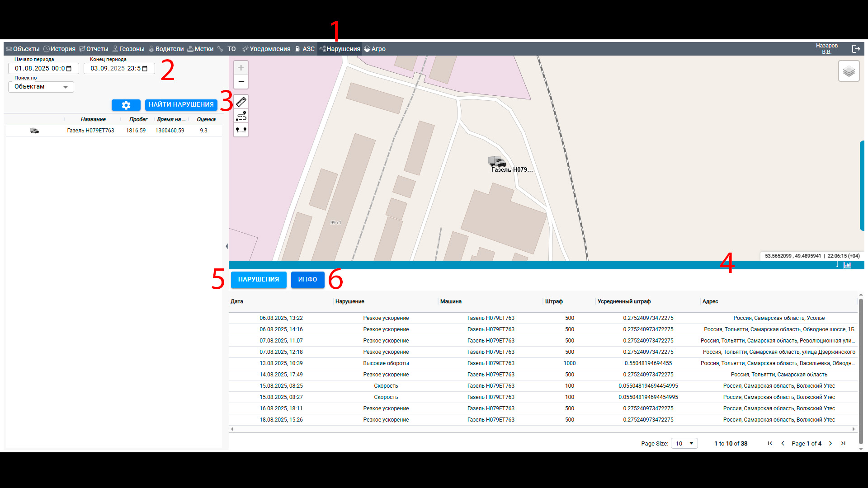Open the map layers selector

[x=849, y=71]
